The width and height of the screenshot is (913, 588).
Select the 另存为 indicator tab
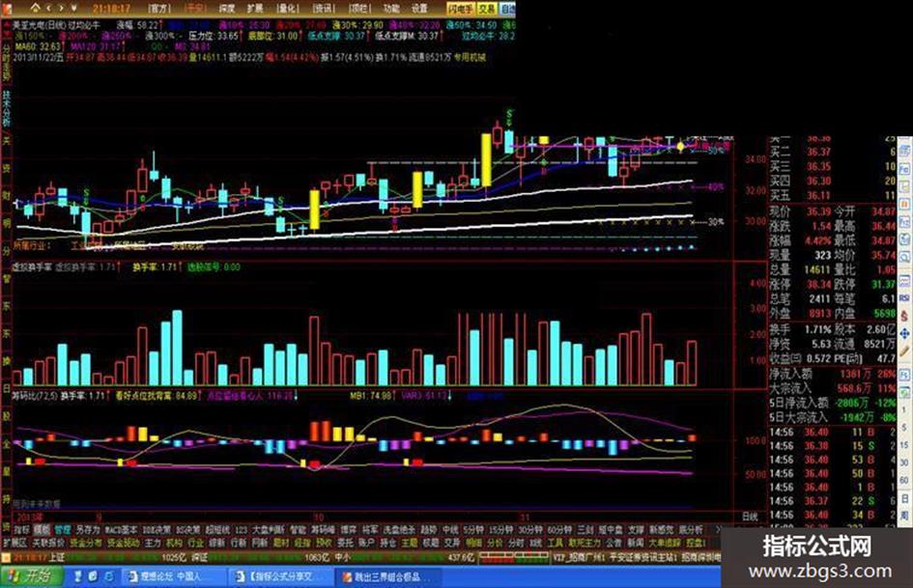click(x=88, y=530)
